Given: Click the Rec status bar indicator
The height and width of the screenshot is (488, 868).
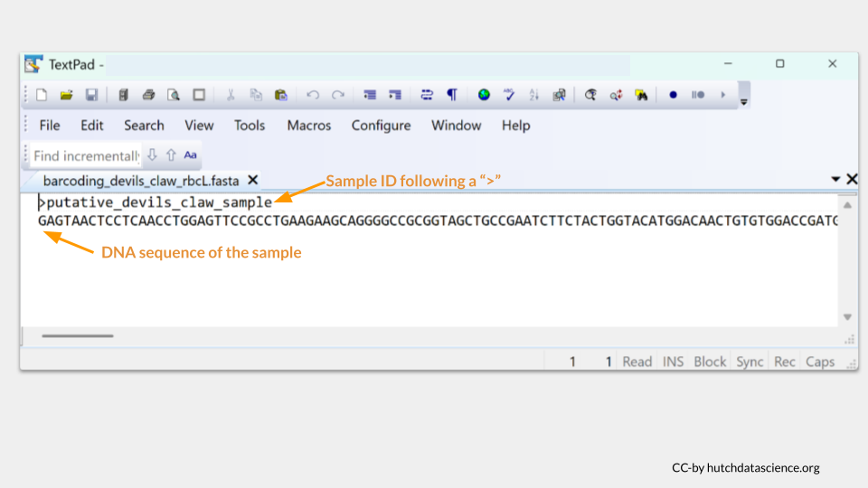Looking at the screenshot, I should 785,361.
